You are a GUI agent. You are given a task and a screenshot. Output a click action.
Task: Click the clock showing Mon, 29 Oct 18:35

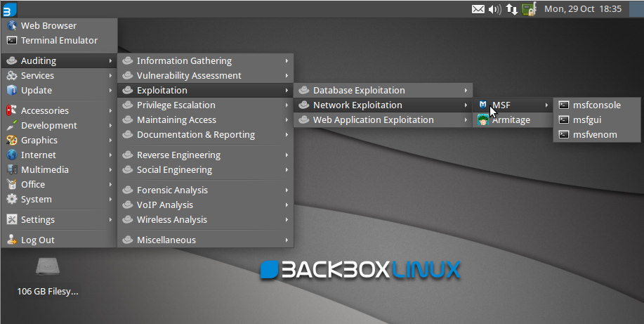tap(583, 9)
